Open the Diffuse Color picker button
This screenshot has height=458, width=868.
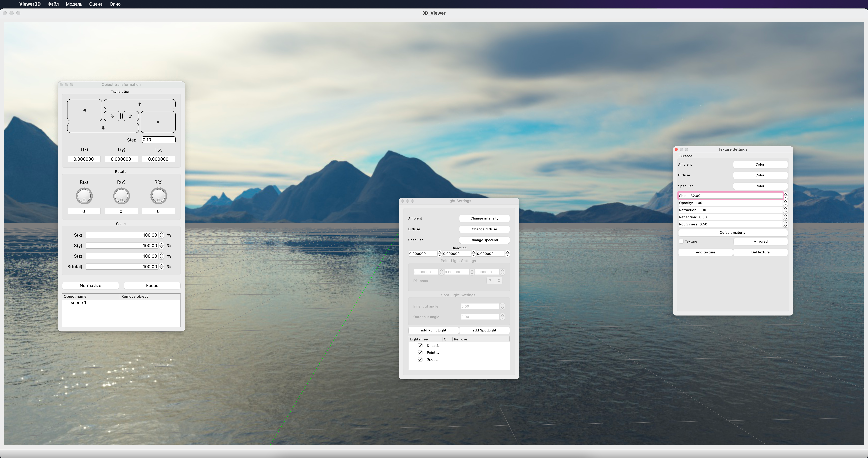(760, 175)
